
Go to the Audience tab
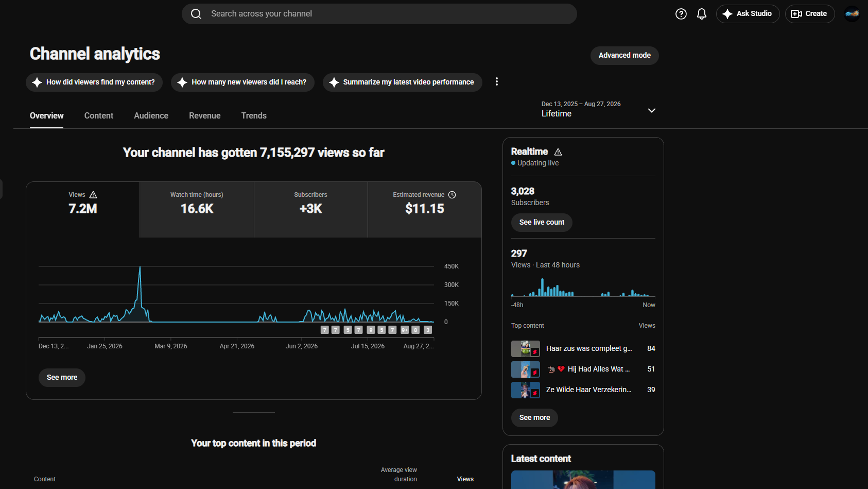[151, 116]
